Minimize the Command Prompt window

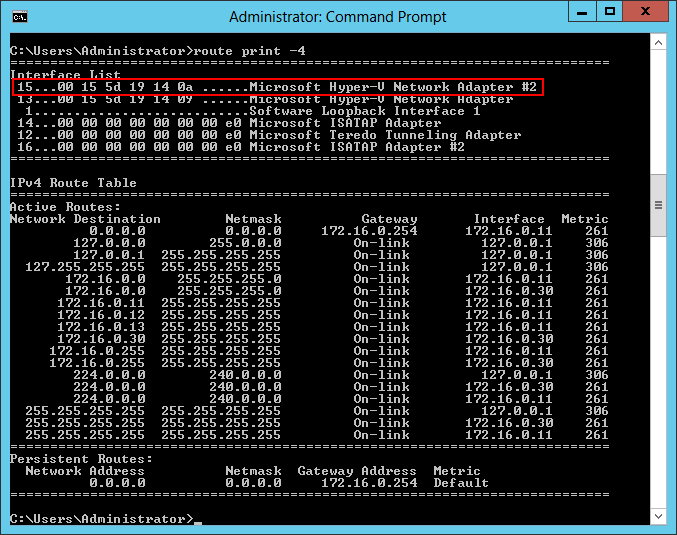582,11
